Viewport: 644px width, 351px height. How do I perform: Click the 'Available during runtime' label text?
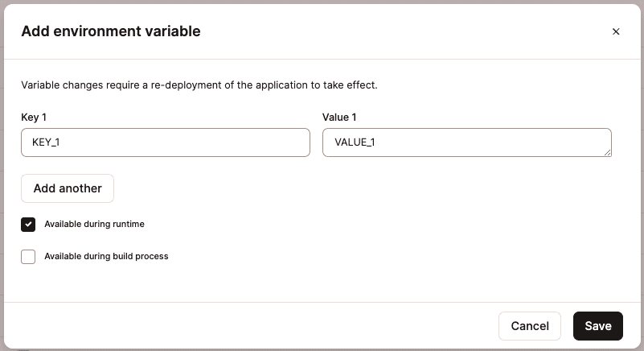pos(94,225)
